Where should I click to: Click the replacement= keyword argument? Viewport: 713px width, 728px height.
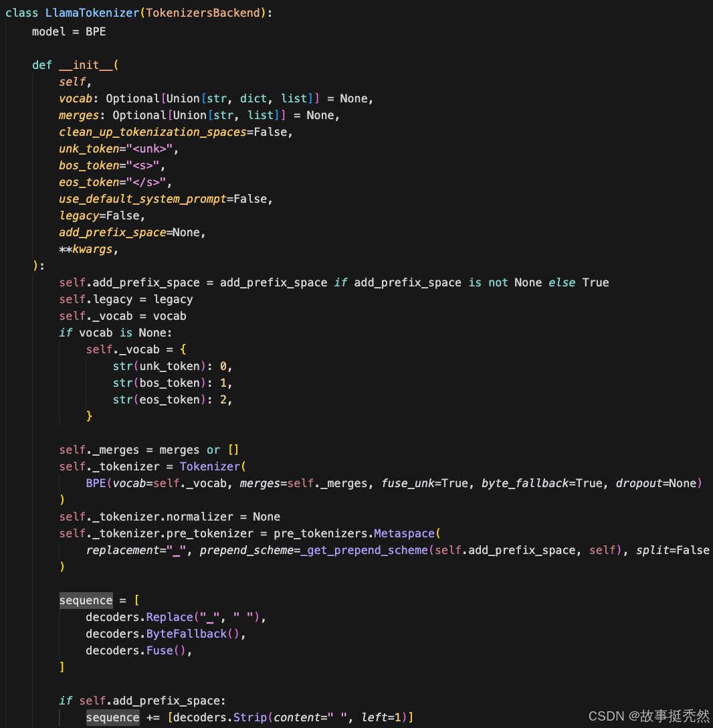tap(126, 550)
